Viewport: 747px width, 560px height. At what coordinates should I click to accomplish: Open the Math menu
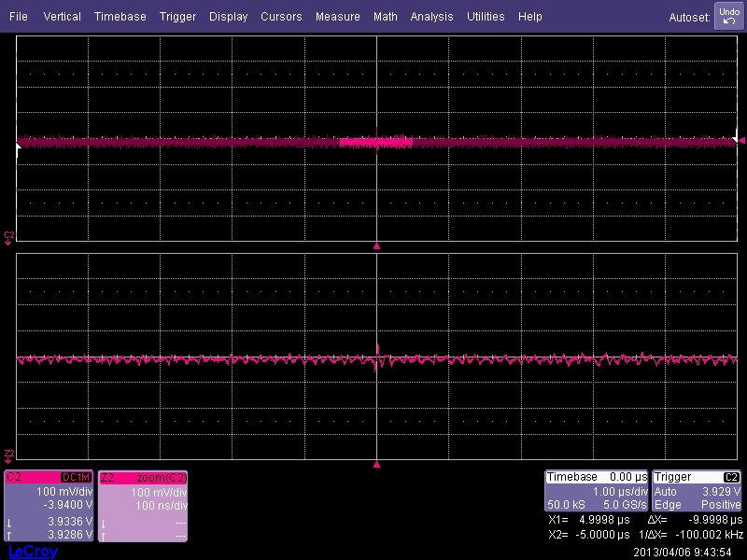385,17
